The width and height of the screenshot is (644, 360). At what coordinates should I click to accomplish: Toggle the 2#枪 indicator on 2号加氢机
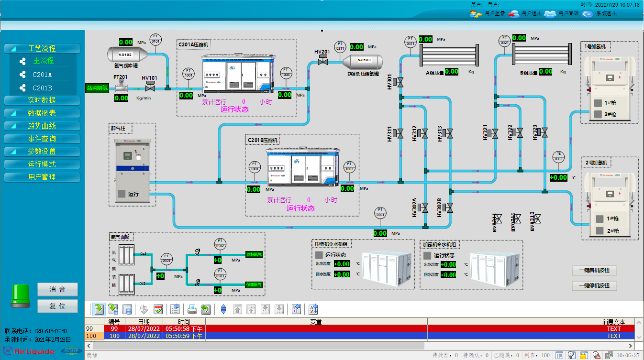pos(599,231)
